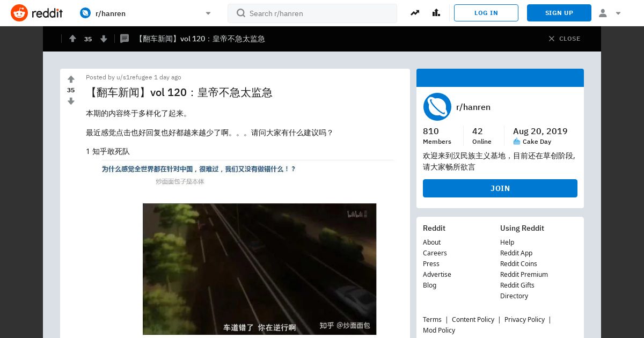This screenshot has width=644, height=338.
Task: Open the Blog link
Action: coord(429,285)
